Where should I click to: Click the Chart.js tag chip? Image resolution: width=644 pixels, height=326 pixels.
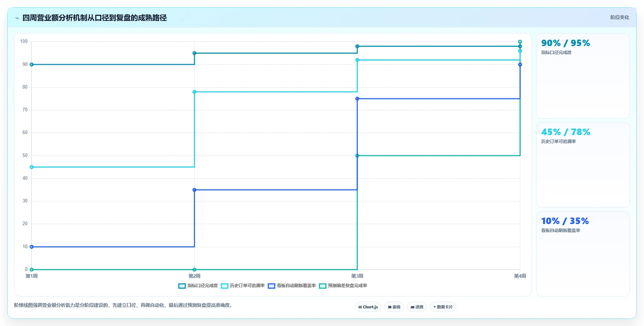(x=368, y=307)
